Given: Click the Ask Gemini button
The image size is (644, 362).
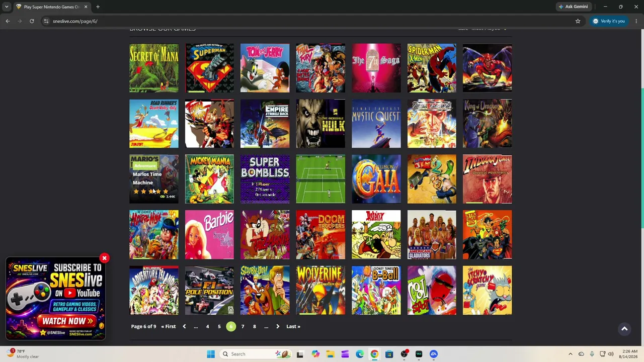Looking at the screenshot, I should 573,7.
